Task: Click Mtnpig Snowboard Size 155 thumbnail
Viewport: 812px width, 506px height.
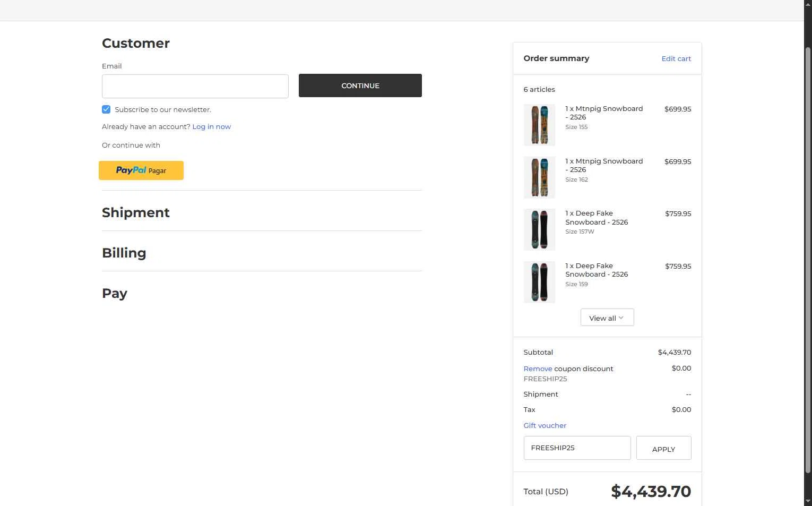Action: point(539,125)
